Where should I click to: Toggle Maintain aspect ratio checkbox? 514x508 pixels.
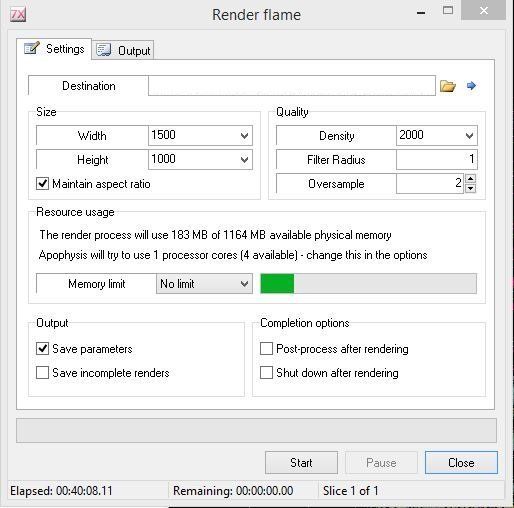42,184
